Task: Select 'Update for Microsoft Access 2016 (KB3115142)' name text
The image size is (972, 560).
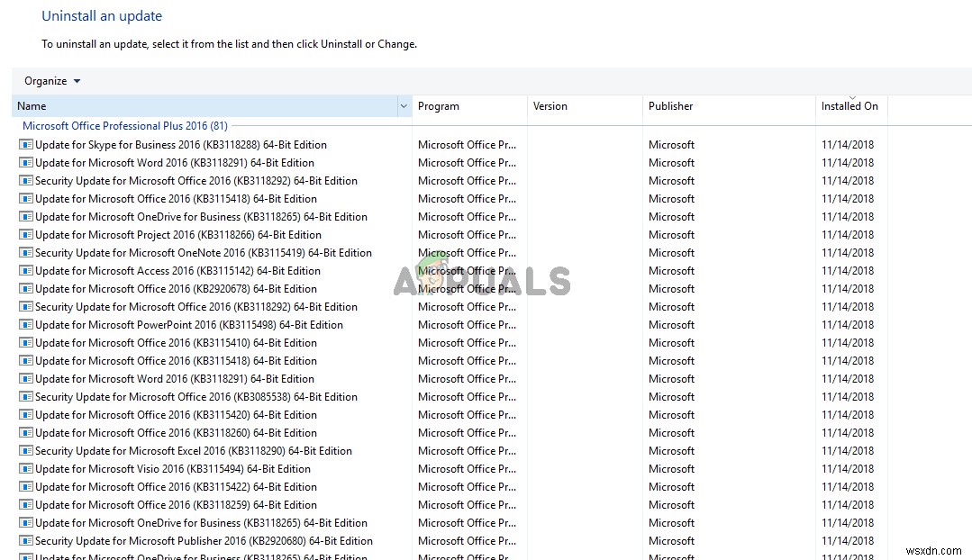Action: click(x=177, y=271)
